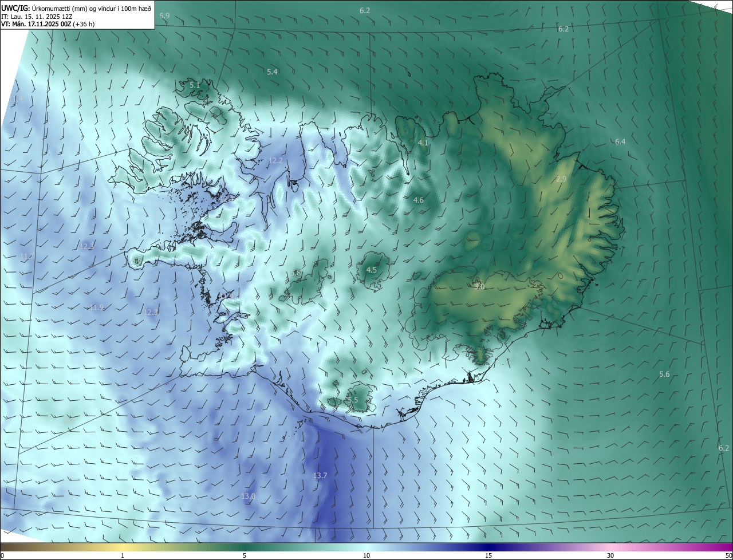
Task: Click the 5.4 value north of Iceland
Action: click(272, 72)
